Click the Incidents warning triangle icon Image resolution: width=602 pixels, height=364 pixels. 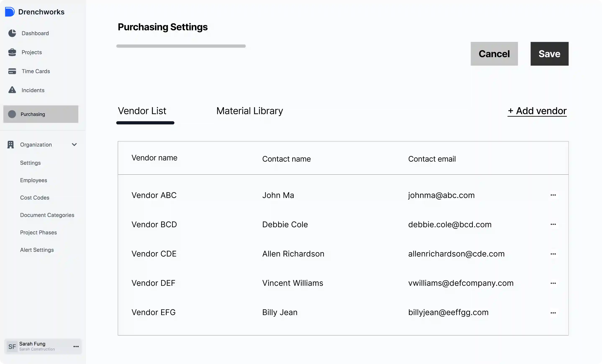(12, 90)
